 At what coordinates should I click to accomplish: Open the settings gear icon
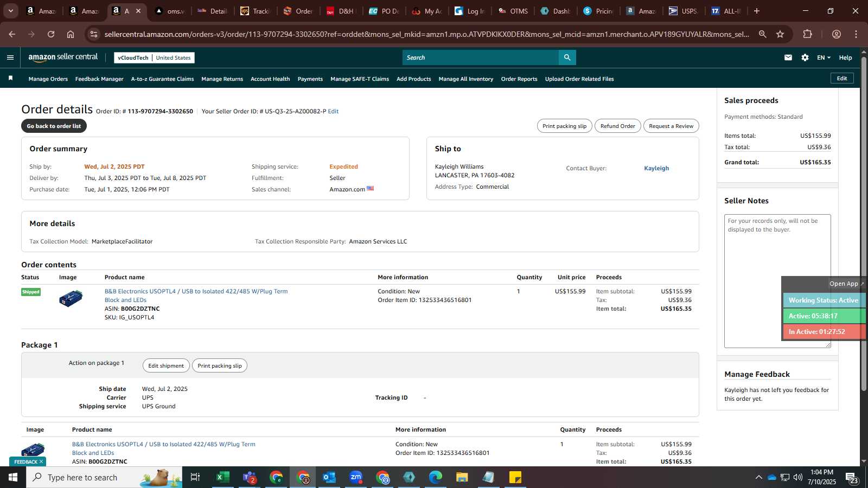(805, 57)
